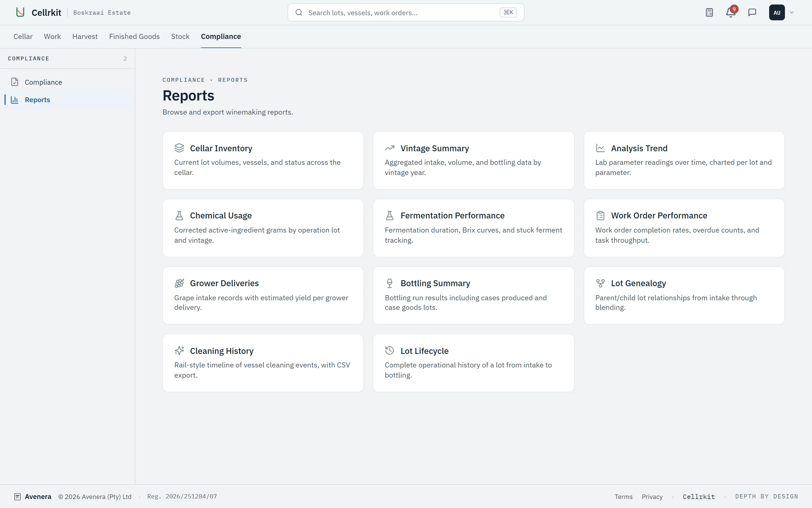This screenshot has height=508, width=812.
Task: Click the Work Order Performance clipboard icon
Action: pyautogui.click(x=600, y=215)
